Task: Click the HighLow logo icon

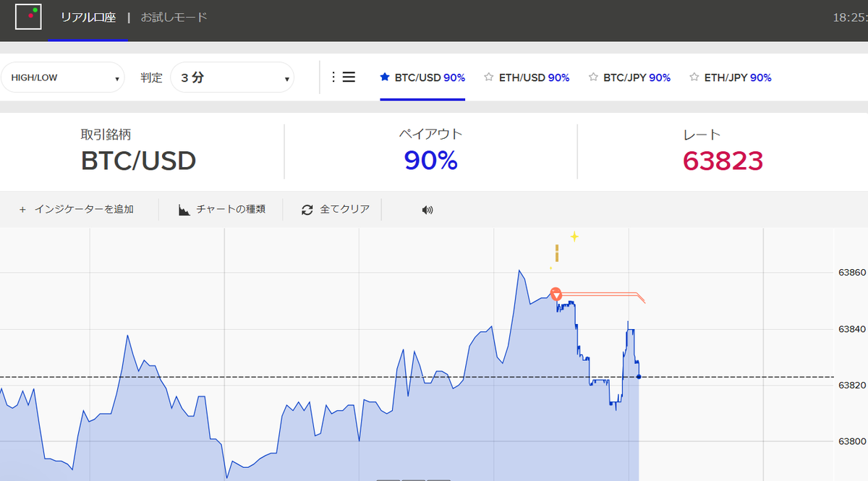Action: click(x=28, y=17)
